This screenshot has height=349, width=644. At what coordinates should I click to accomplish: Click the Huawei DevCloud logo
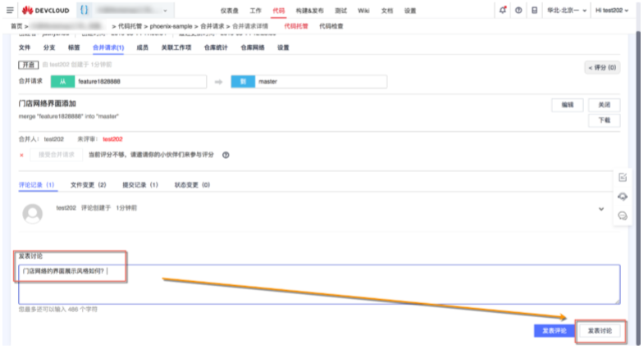click(x=46, y=11)
